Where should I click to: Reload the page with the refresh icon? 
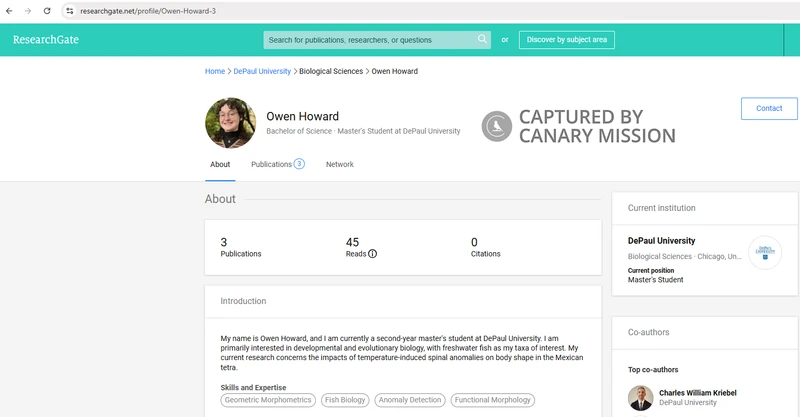point(46,10)
